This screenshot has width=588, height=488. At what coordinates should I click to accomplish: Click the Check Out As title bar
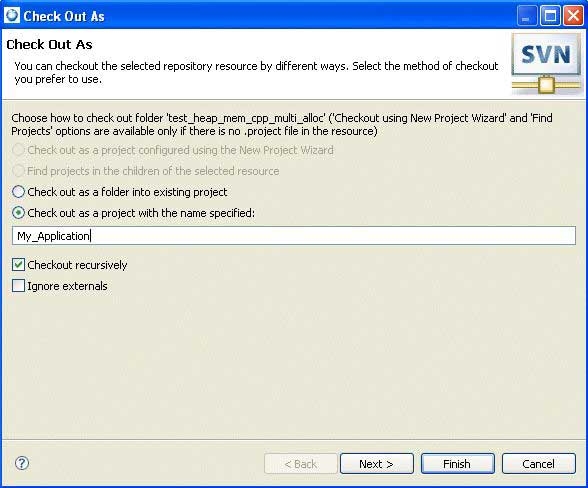click(262, 16)
